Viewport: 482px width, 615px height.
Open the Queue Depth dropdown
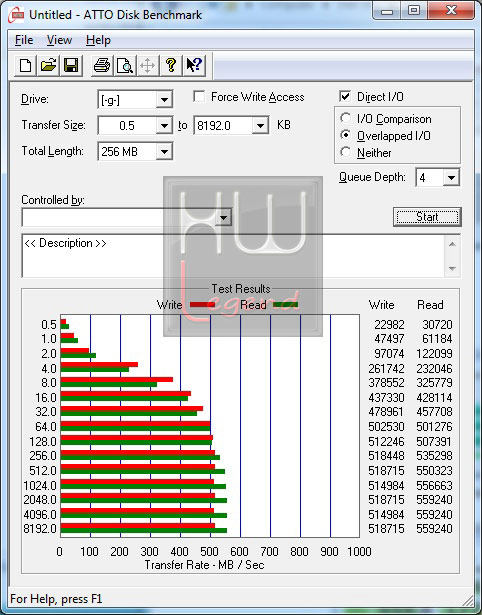coord(451,178)
